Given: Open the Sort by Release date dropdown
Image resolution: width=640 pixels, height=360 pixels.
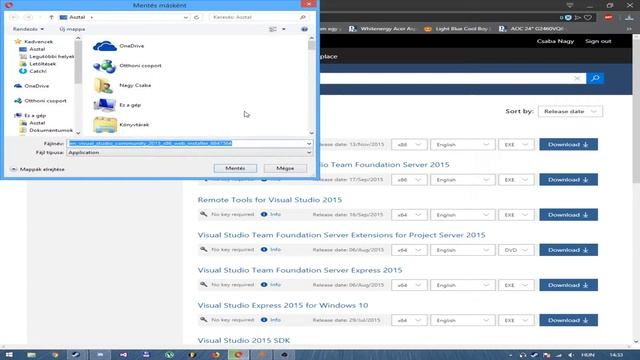Looking at the screenshot, I should tap(570, 111).
